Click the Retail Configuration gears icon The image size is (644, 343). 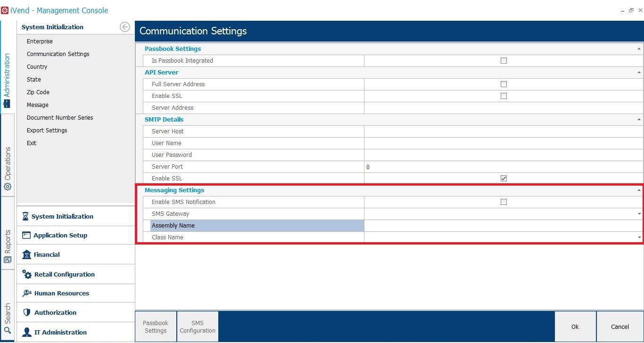pos(27,274)
